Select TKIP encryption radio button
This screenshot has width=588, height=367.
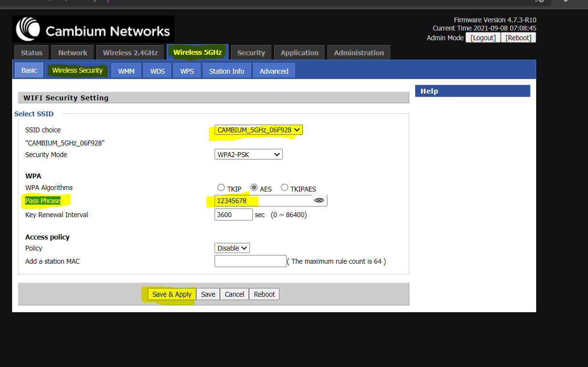[221, 188]
